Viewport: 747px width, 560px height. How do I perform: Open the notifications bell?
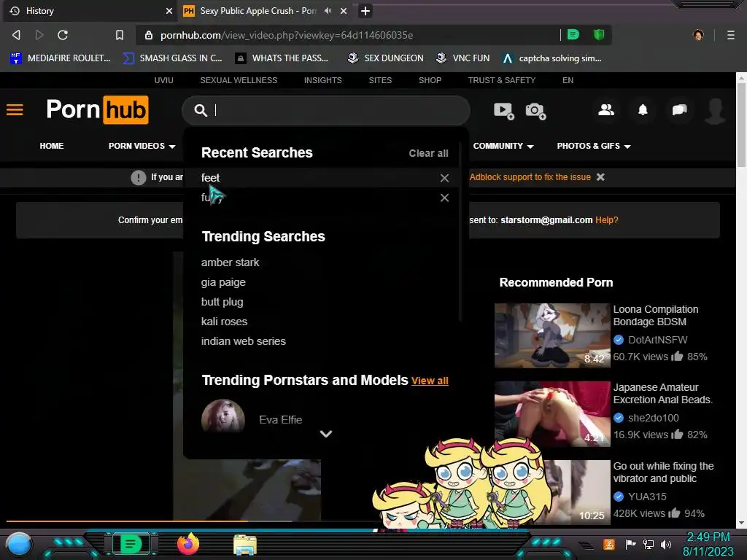(643, 110)
